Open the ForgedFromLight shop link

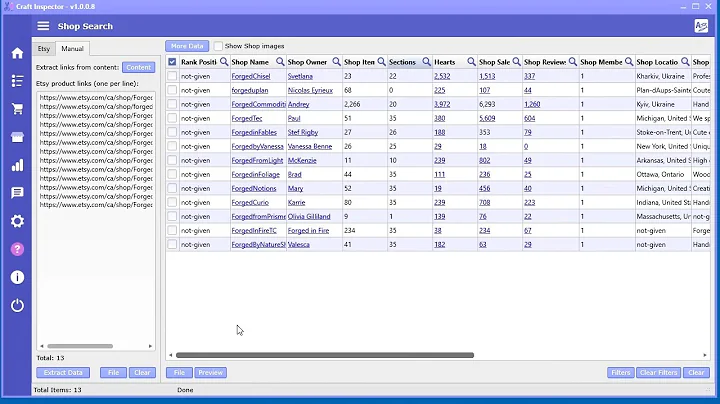tap(257, 160)
